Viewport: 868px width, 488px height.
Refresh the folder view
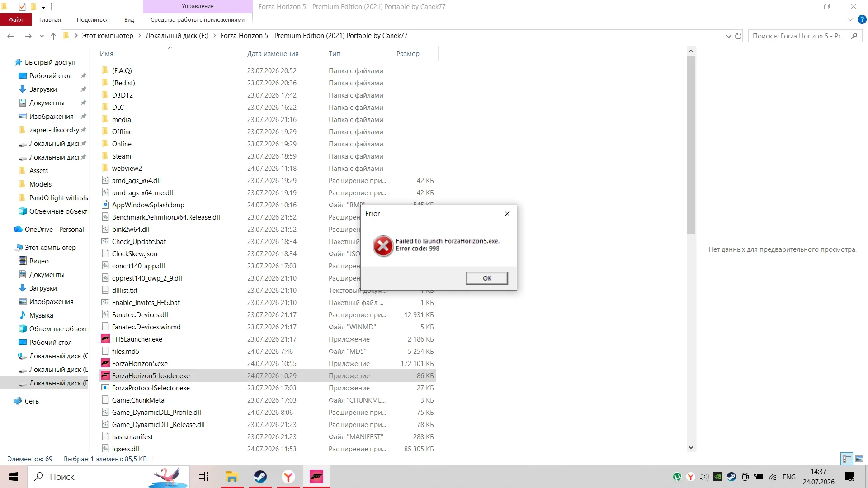(x=738, y=36)
